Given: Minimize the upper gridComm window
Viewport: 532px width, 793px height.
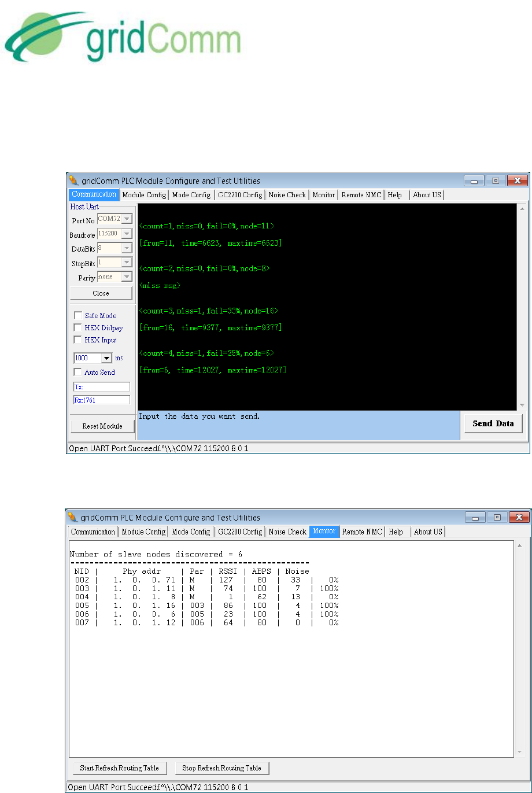Looking at the screenshot, I should [474, 181].
